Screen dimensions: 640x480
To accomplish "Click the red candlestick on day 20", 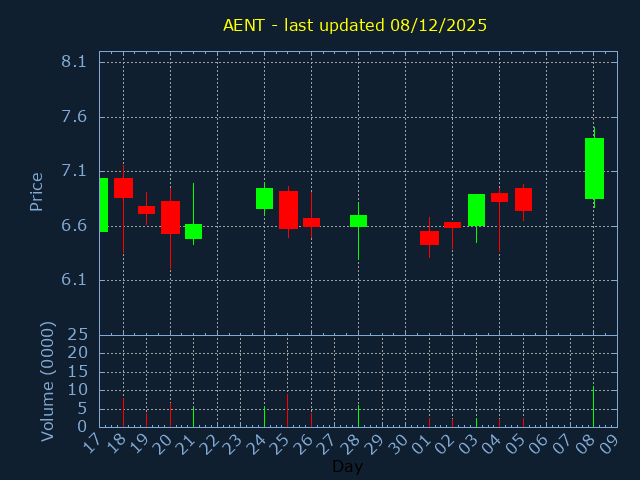I will coord(170,217).
